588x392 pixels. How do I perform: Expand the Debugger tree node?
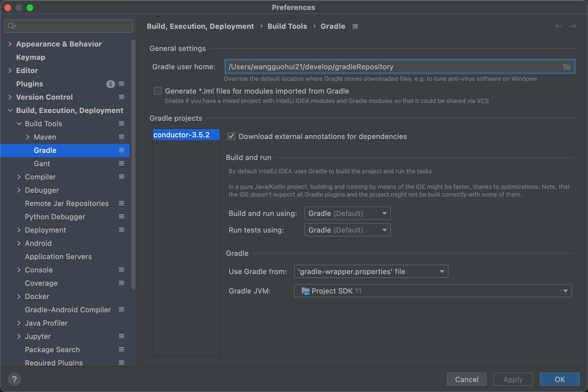click(x=19, y=190)
